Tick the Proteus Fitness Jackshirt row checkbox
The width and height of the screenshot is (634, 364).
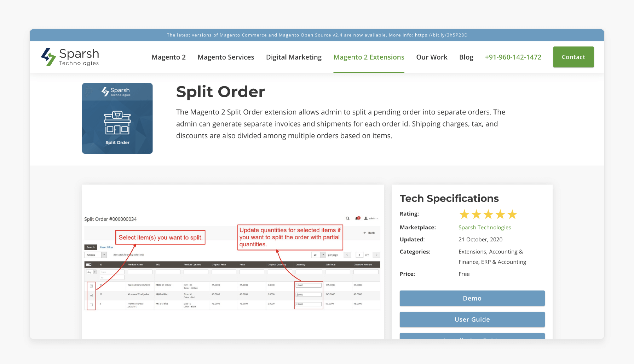pos(91,305)
